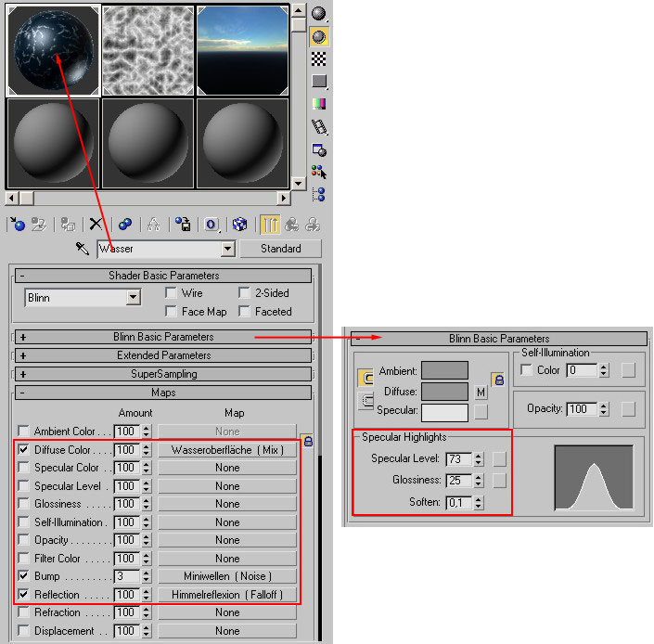The width and height of the screenshot is (654, 644).
Task: Check the 2-Sided option
Action: [245, 293]
